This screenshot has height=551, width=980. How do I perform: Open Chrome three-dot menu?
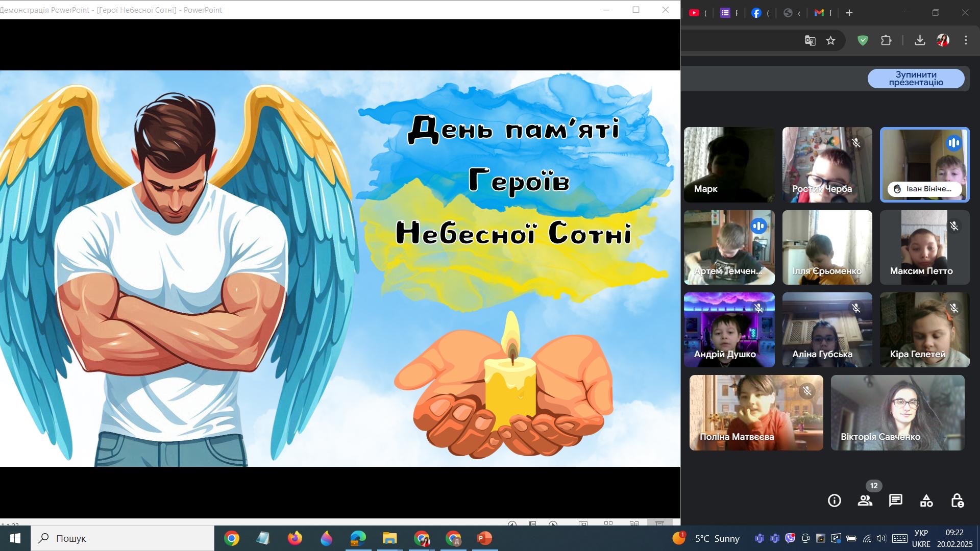(966, 40)
